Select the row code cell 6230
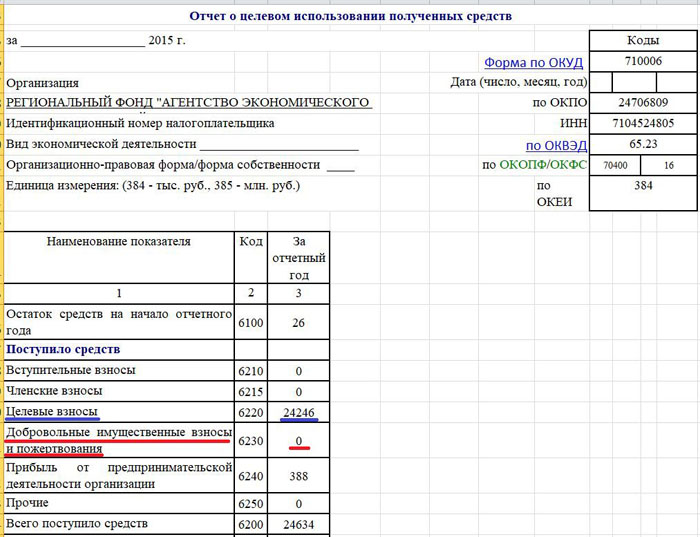Screen dimensions: 700x537 tap(250, 442)
